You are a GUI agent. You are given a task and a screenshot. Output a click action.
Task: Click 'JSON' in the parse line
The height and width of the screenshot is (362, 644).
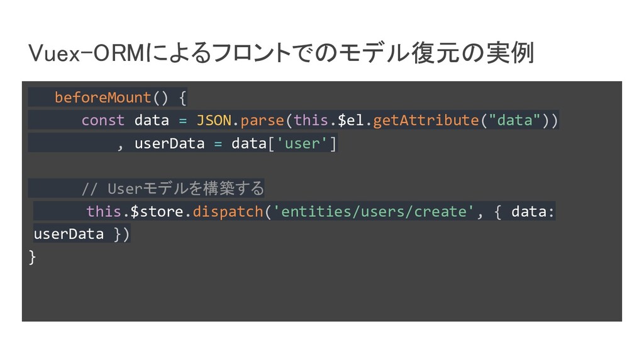214,120
